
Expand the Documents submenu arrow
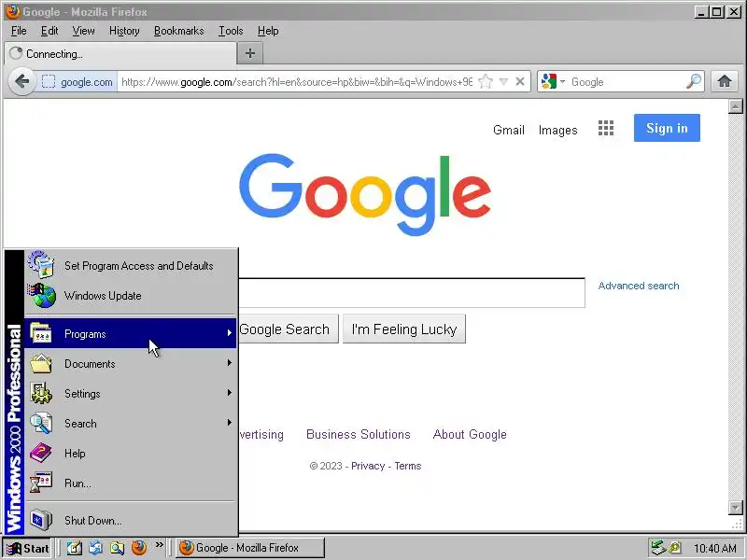[230, 363]
